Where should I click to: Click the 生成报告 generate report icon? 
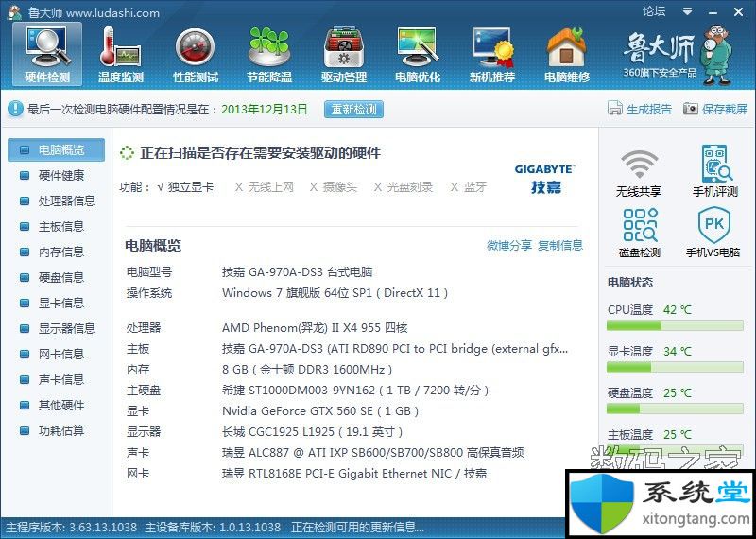[615, 109]
